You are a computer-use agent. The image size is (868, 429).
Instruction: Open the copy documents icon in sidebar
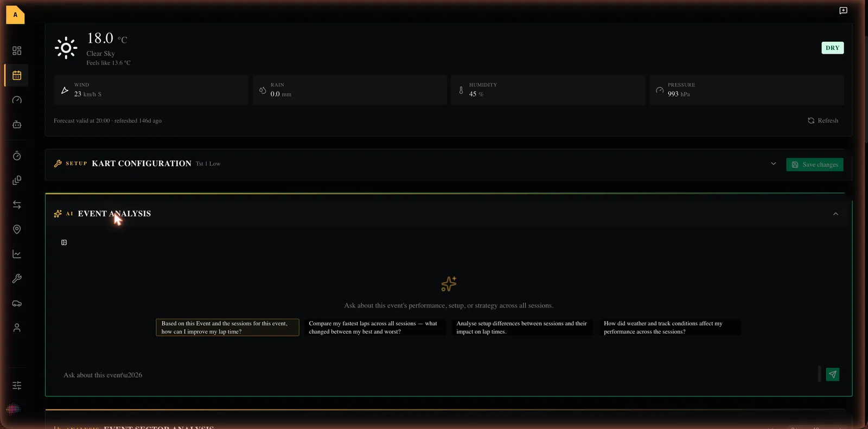[x=17, y=180]
